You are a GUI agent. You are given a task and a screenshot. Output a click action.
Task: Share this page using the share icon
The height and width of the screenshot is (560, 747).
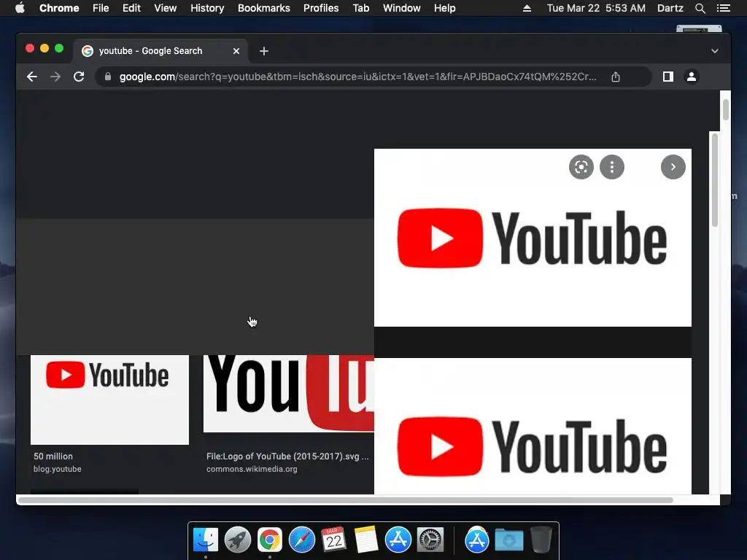[x=616, y=77]
